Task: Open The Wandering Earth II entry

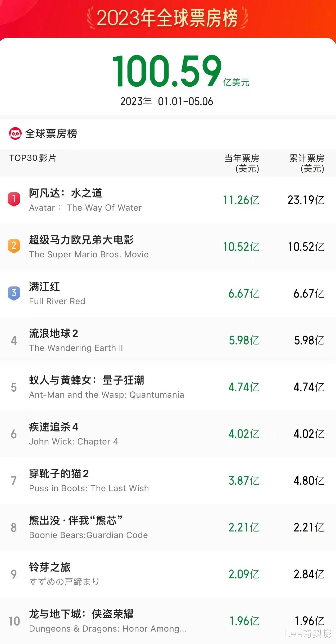Action: [76, 340]
